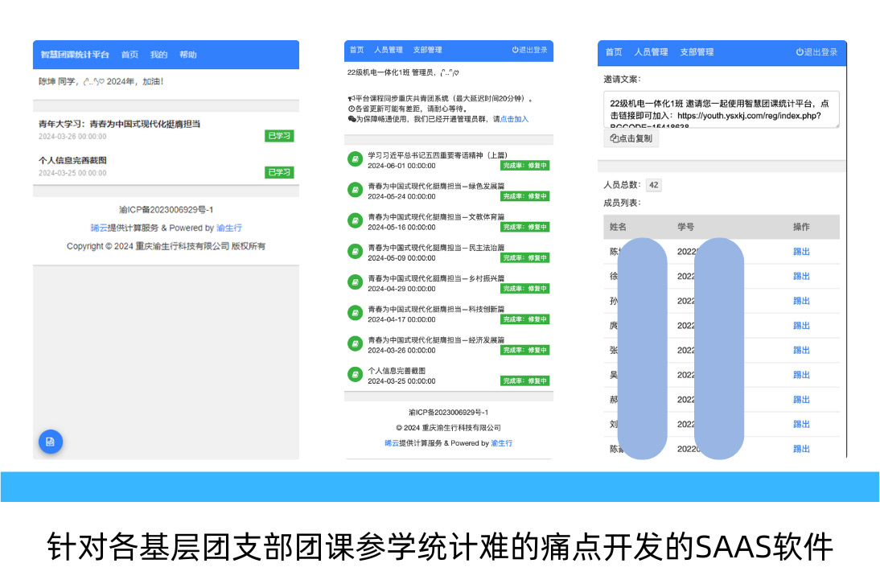880x588 pixels.
Task: Click the 邀请文案 invitation text box
Action: [x=720, y=110]
